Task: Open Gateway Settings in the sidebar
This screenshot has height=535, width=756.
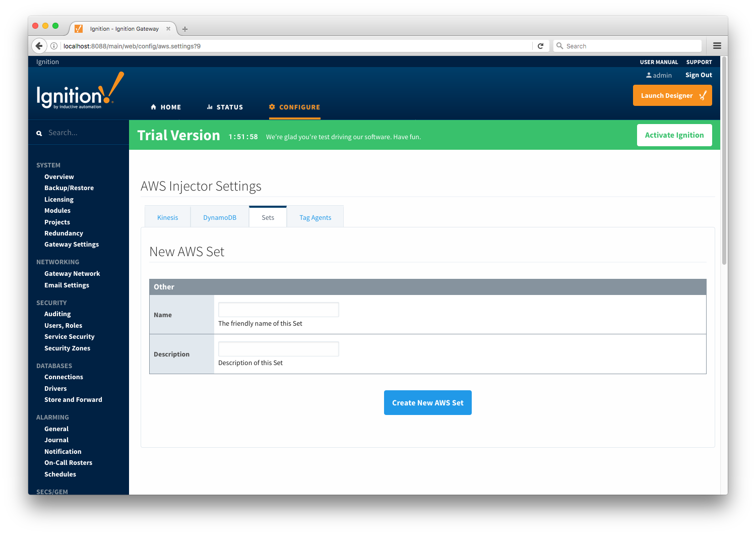Action: coord(72,245)
